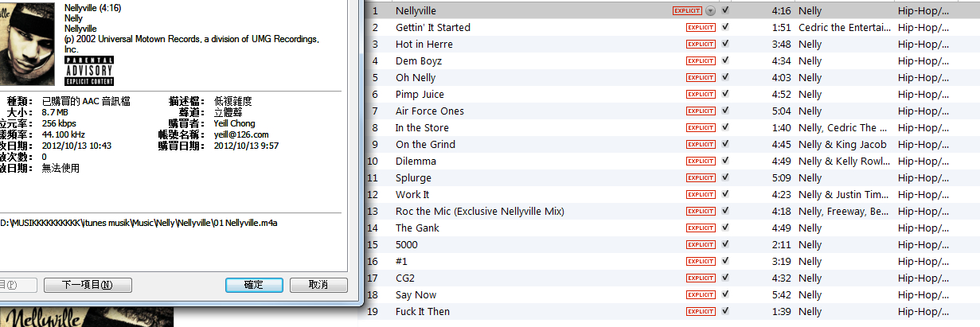The height and width of the screenshot is (327, 980).
Task: Click EXPLICIT badge on Fuck It Then
Action: [701, 311]
